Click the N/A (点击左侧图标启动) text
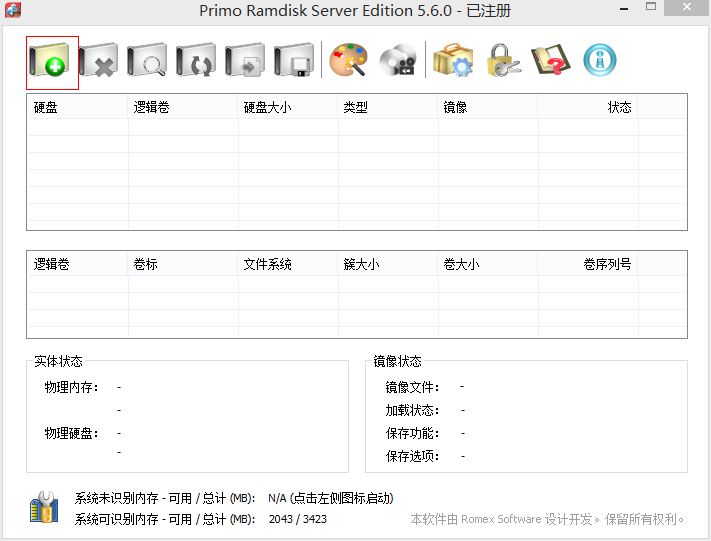 [331, 498]
